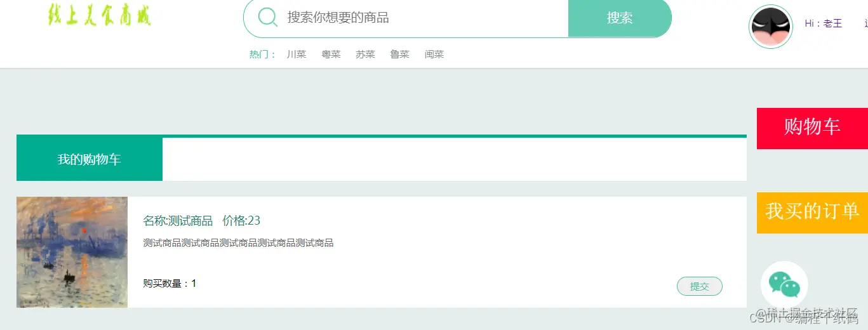The width and height of the screenshot is (868, 330).
Task: Click the magnifier icon in search box
Action: (x=268, y=17)
